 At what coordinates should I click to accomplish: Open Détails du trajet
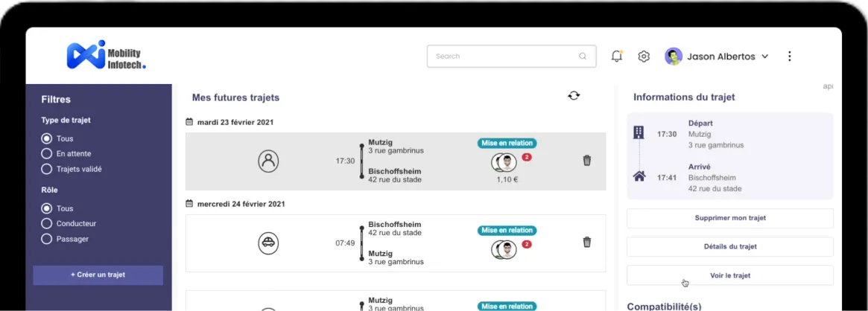(729, 247)
